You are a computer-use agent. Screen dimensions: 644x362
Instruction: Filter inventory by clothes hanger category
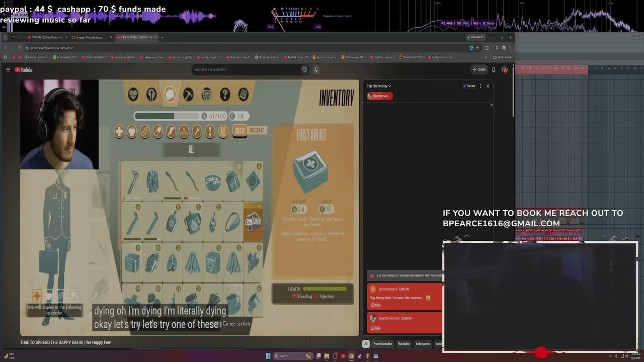pyautogui.click(x=184, y=132)
